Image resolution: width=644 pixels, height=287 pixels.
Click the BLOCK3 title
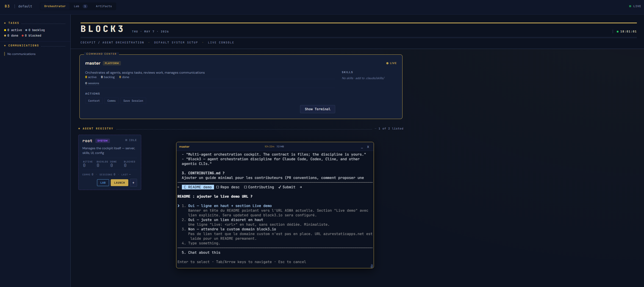[102, 29]
